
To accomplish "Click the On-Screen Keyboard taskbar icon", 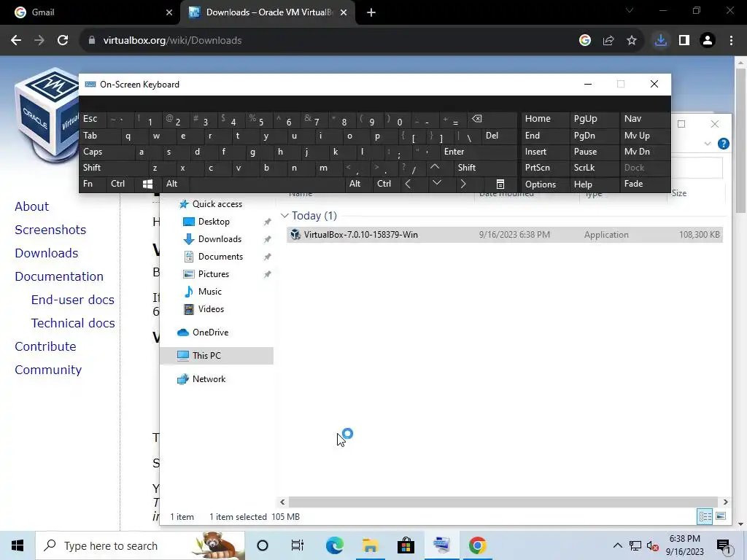I will tap(441, 545).
